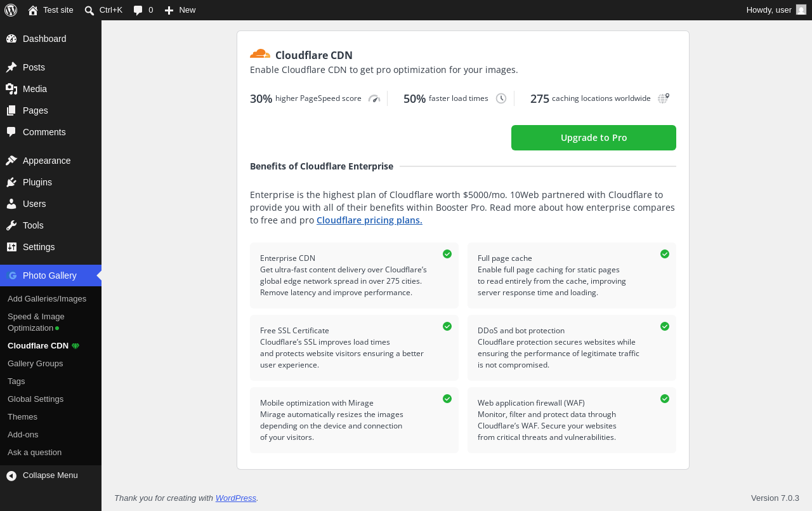
Task: Open the Test site home icon
Action: point(33,10)
